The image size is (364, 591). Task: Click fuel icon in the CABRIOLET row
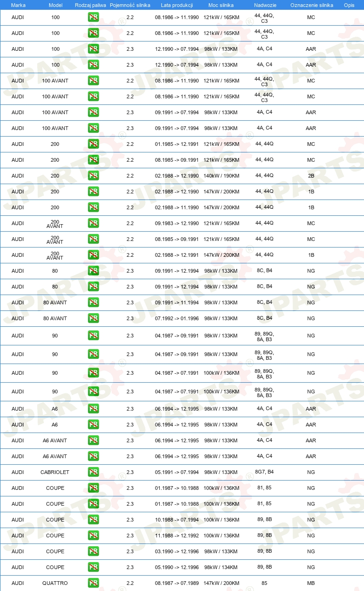point(93,472)
